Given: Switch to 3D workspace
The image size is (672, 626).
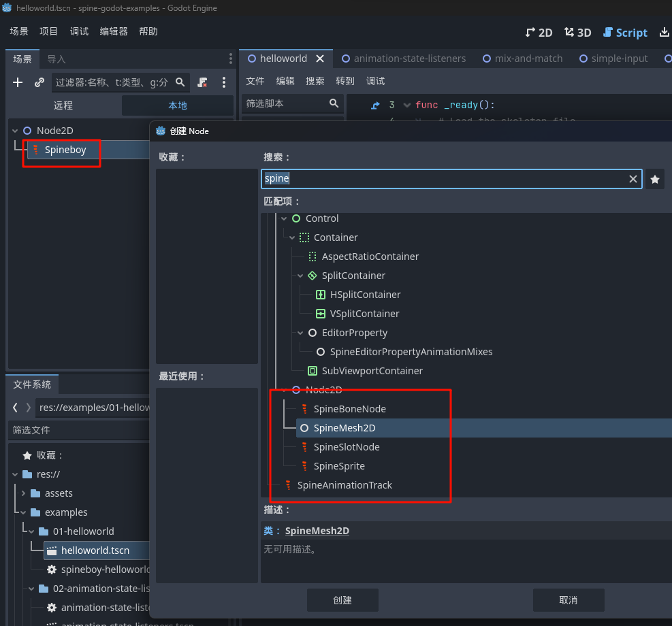Looking at the screenshot, I should click(x=578, y=33).
